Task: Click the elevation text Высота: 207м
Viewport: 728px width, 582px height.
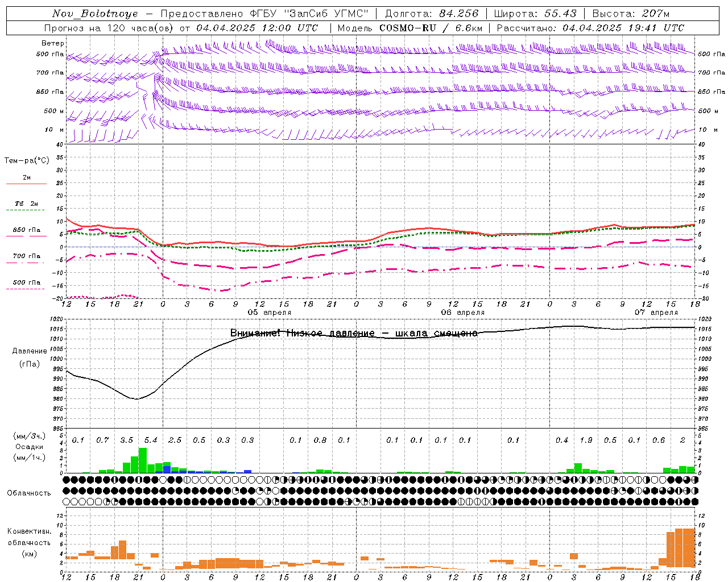Action: pyautogui.click(x=631, y=14)
